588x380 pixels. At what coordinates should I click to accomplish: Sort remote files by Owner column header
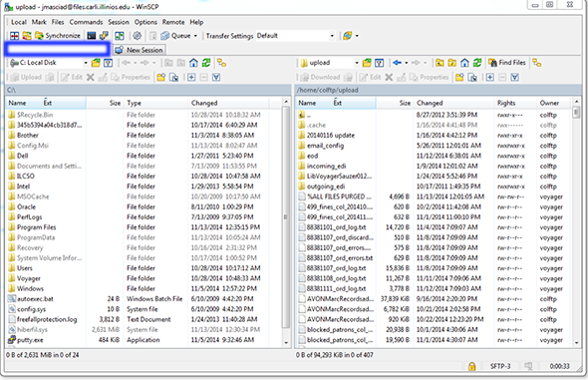pos(553,103)
